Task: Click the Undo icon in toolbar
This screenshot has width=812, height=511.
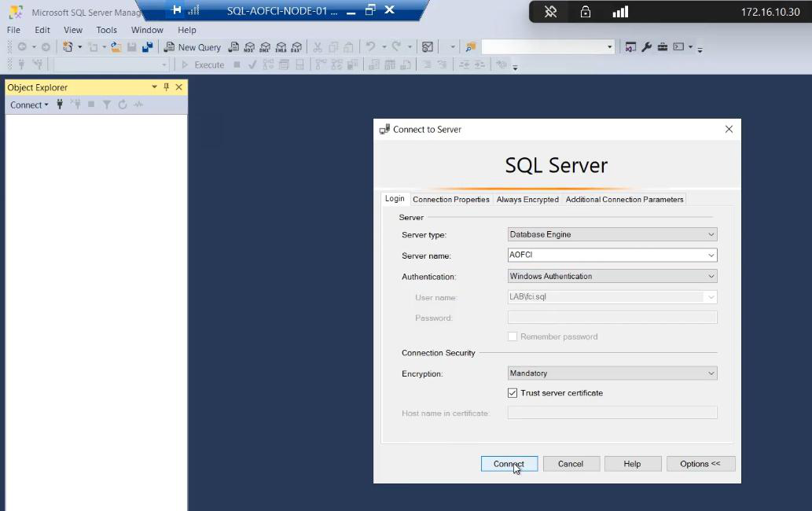Action: click(x=370, y=47)
